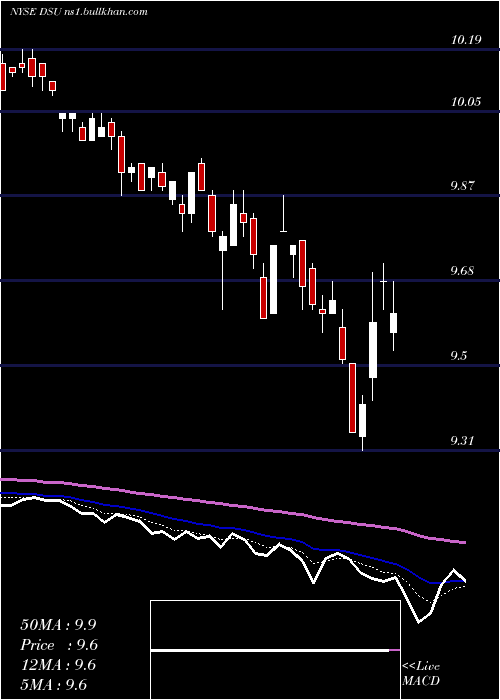Click the 9.5 price level label
Image resolution: width=500 pixels, height=700 pixels.
click(x=461, y=356)
